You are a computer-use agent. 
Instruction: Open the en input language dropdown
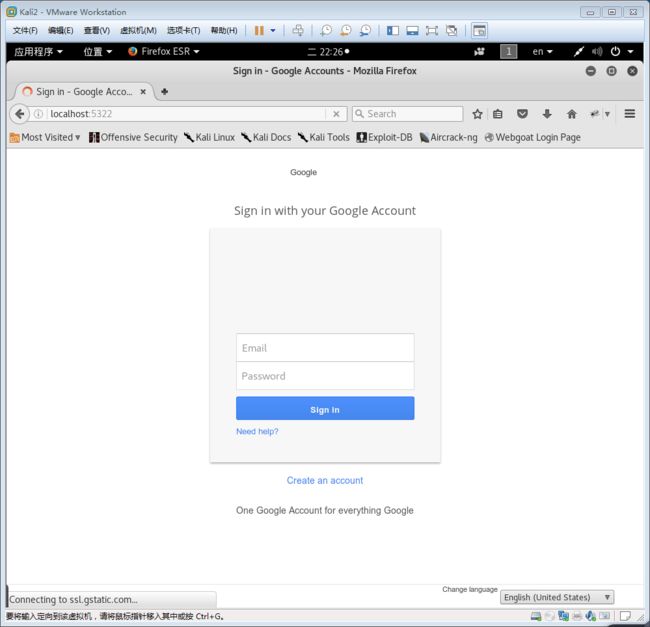[542, 51]
